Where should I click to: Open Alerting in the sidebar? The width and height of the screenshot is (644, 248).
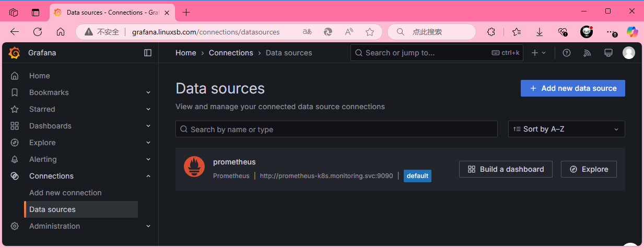tap(43, 159)
